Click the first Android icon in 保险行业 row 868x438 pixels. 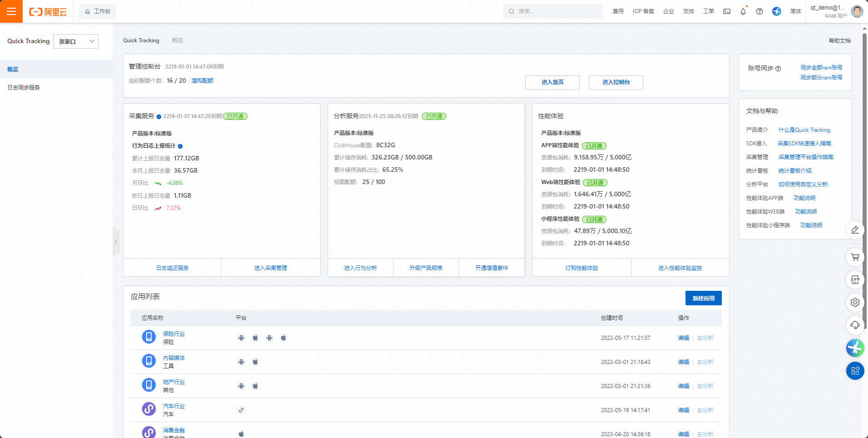pyautogui.click(x=242, y=338)
